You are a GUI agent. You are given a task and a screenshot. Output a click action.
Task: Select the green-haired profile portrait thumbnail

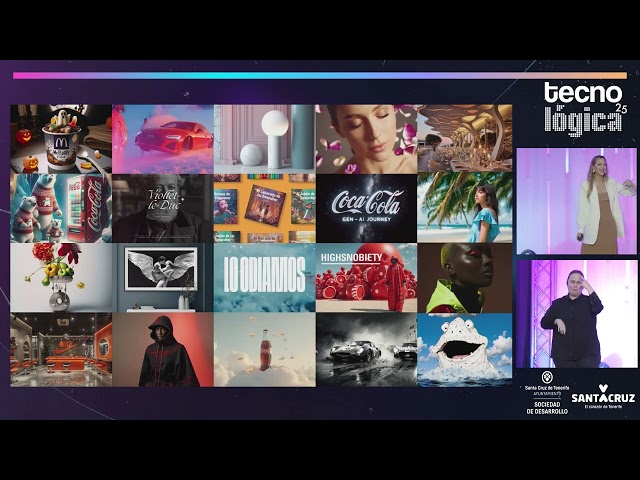464,278
